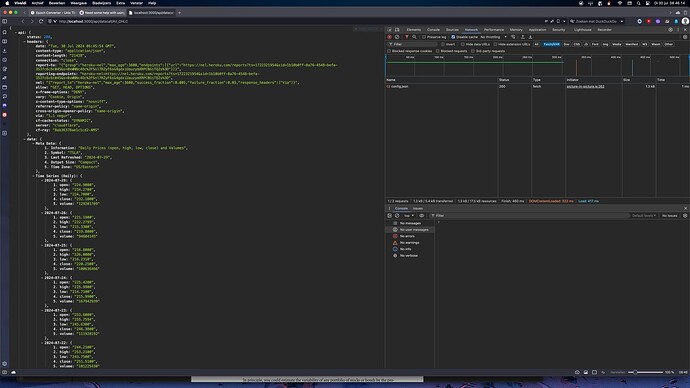Screen dimensions: 690x388
Task: Open the inspect element picker
Action: (389, 29)
